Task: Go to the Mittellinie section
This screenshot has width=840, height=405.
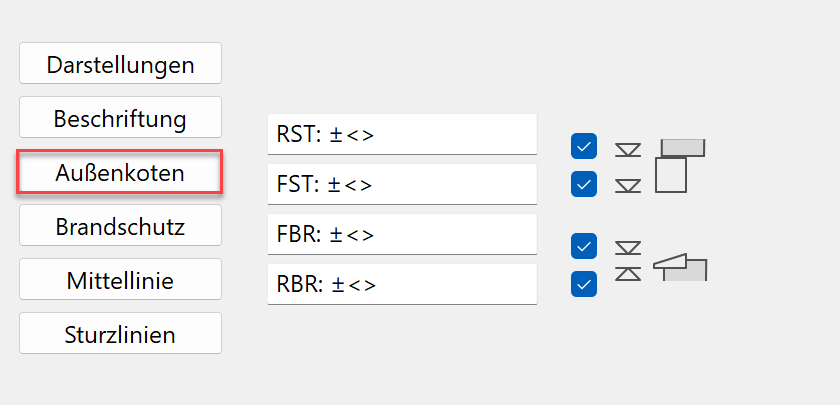Action: coord(121,280)
